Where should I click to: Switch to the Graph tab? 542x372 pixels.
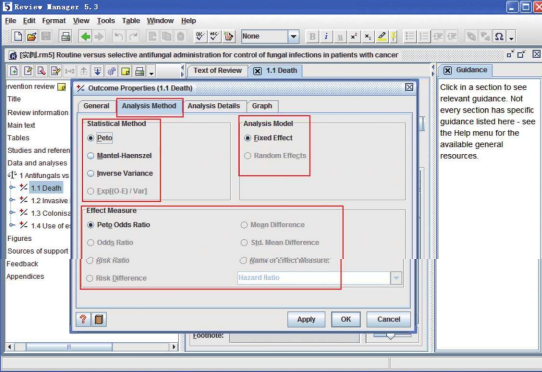[262, 106]
